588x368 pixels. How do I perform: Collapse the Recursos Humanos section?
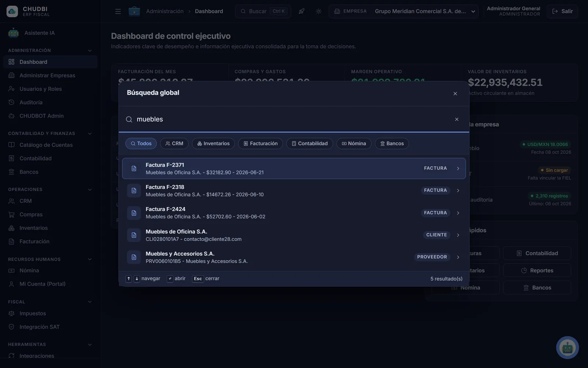90,259
